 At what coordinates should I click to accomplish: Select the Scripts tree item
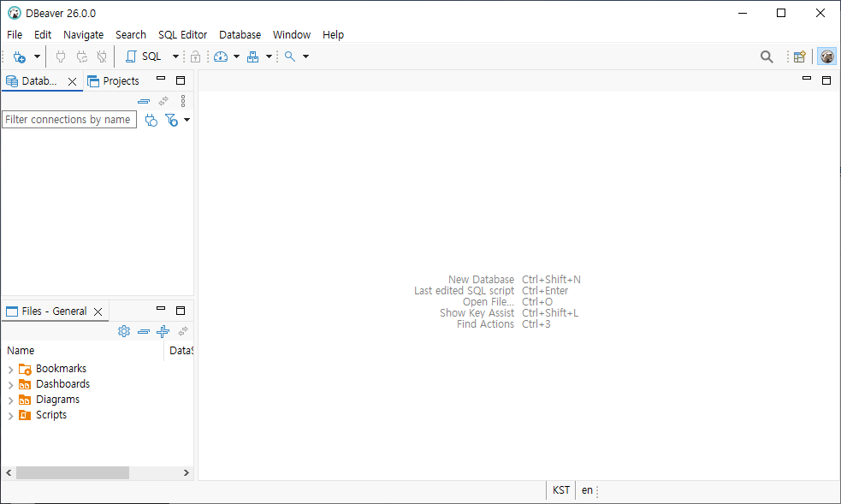51,416
